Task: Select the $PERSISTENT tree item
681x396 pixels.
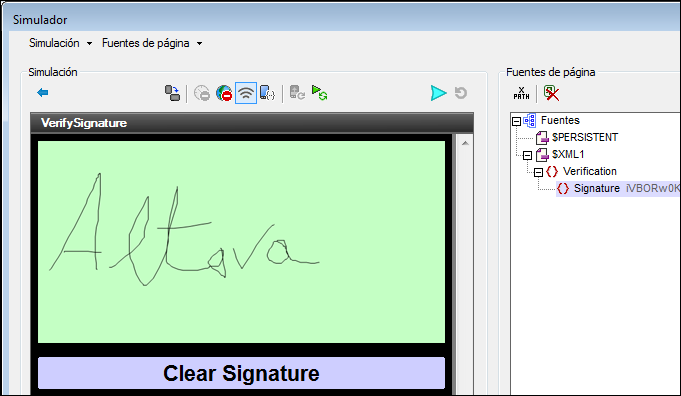Action: point(585,137)
